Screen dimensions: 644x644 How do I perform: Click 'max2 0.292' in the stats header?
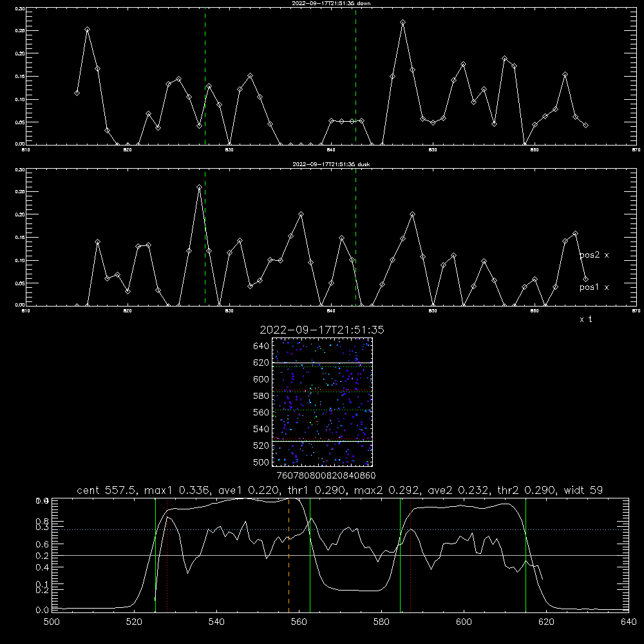pyautogui.click(x=387, y=490)
